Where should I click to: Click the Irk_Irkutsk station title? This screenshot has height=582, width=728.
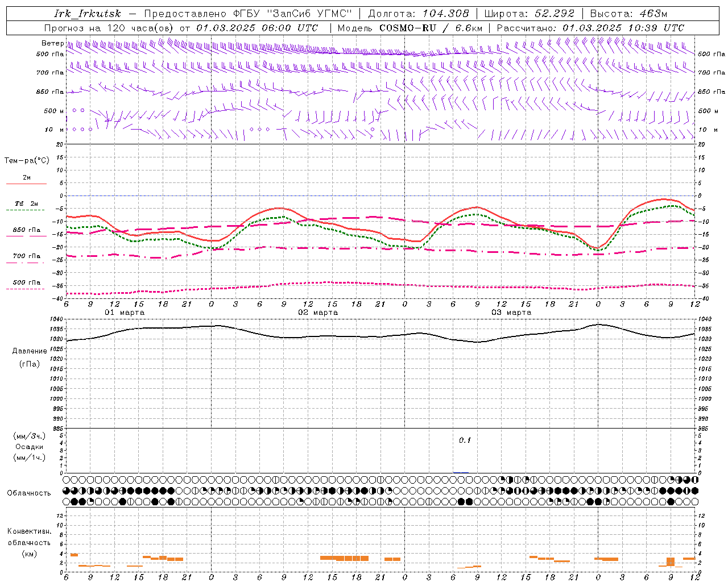(88, 14)
